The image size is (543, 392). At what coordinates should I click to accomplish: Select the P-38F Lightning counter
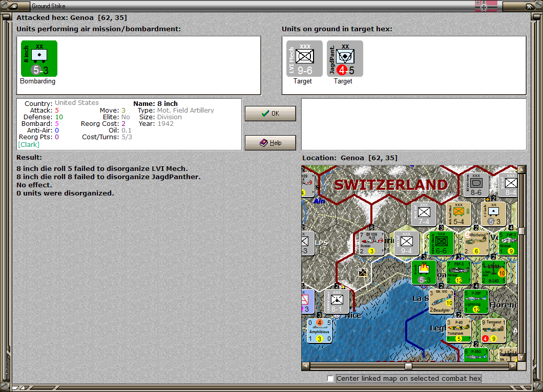coord(476,301)
